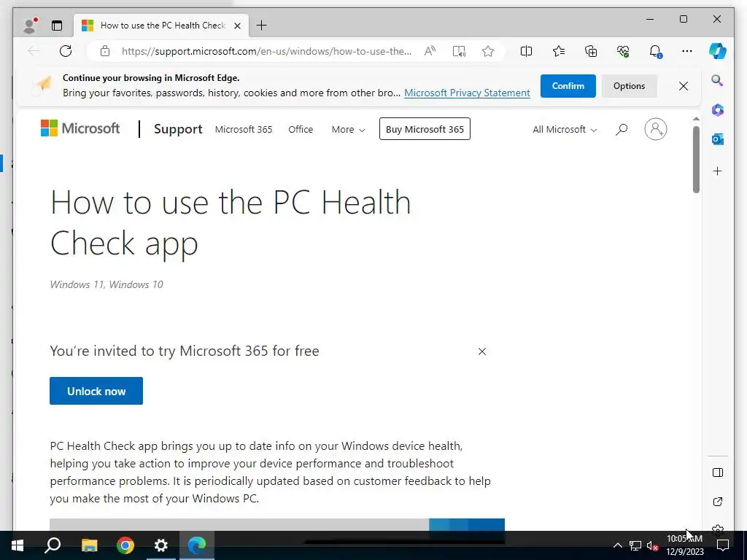
Task: Close the PC Health Check tab
Action: coord(237,26)
